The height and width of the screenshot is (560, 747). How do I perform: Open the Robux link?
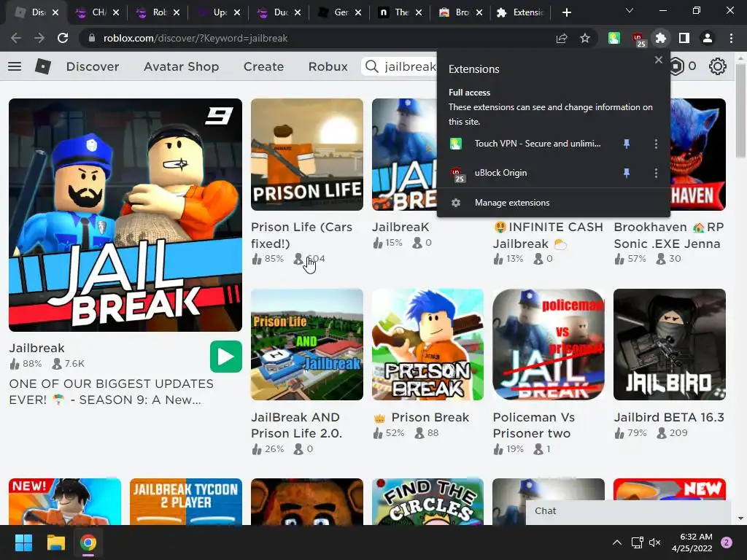coord(328,66)
